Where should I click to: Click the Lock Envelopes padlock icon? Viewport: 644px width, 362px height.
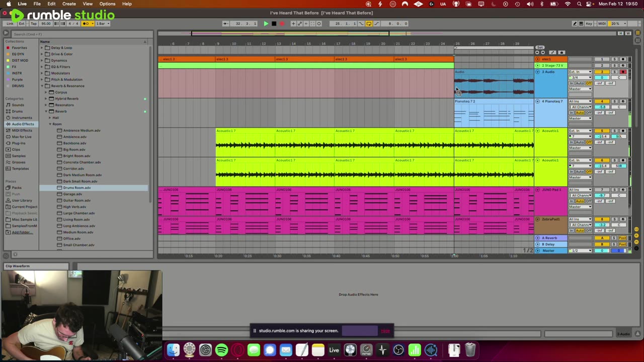(561, 52)
